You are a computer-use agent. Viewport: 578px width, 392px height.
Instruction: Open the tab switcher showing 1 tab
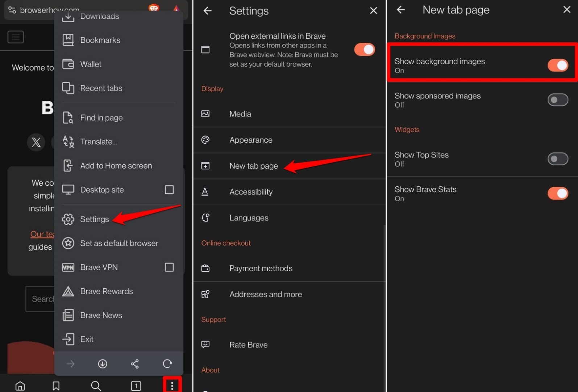(x=136, y=386)
